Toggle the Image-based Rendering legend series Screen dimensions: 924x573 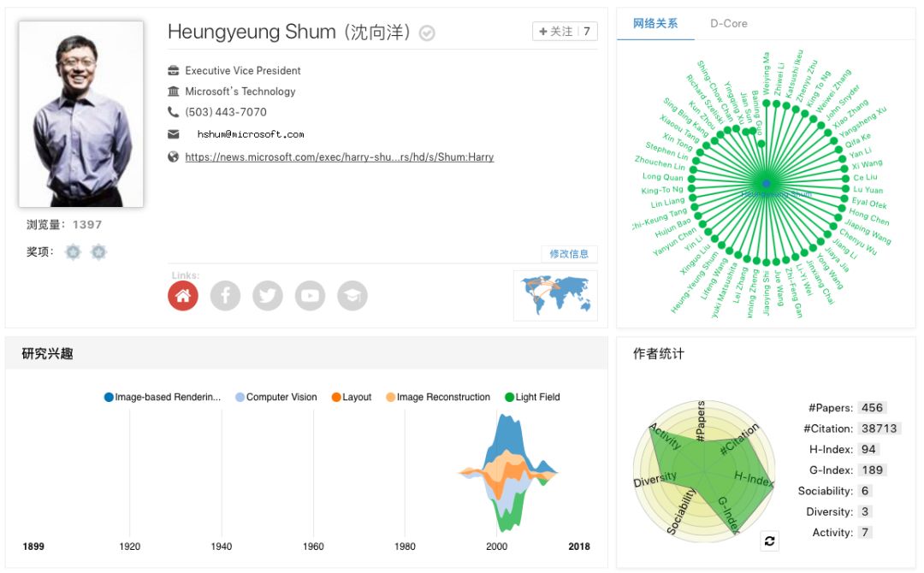pyautogui.click(x=163, y=397)
